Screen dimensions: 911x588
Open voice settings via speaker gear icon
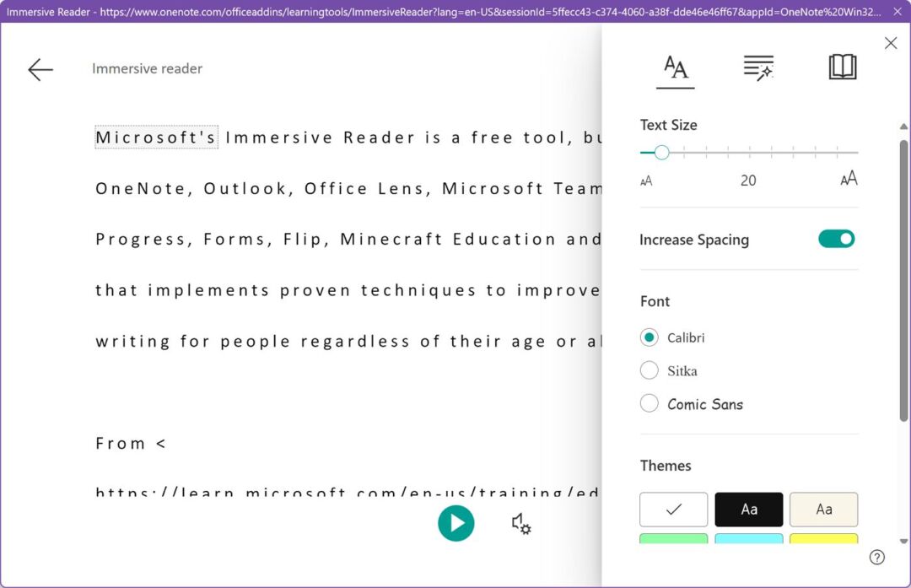pos(520,525)
